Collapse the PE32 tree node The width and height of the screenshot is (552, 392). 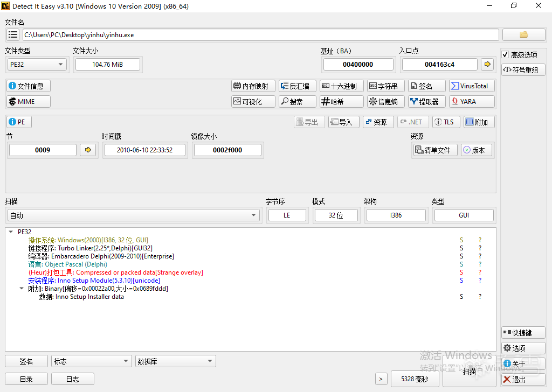11,232
